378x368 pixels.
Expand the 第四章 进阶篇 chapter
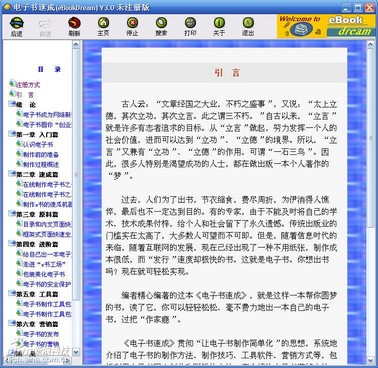(37, 244)
